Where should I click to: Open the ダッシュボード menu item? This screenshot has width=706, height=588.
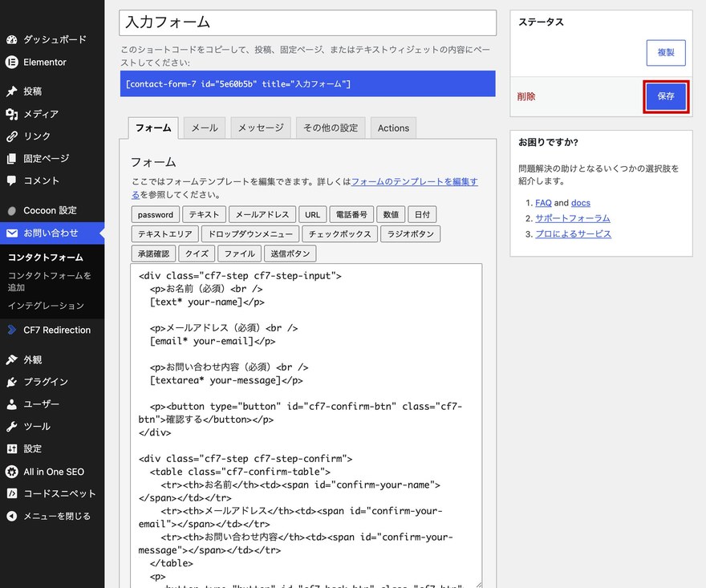[x=52, y=39]
